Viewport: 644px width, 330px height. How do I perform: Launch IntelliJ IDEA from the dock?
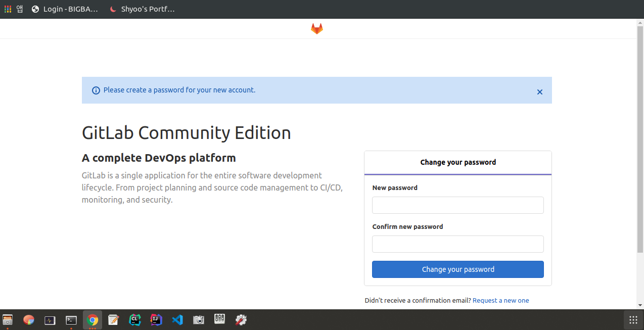[x=156, y=319]
